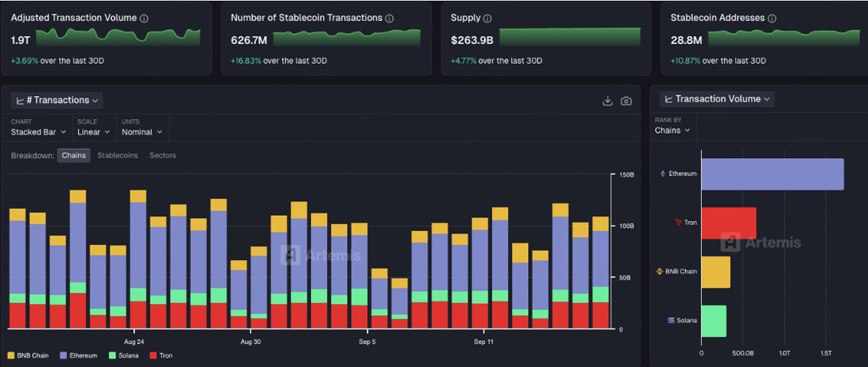Open the Transaction Volume dropdown button
868x367 pixels.
click(x=717, y=99)
